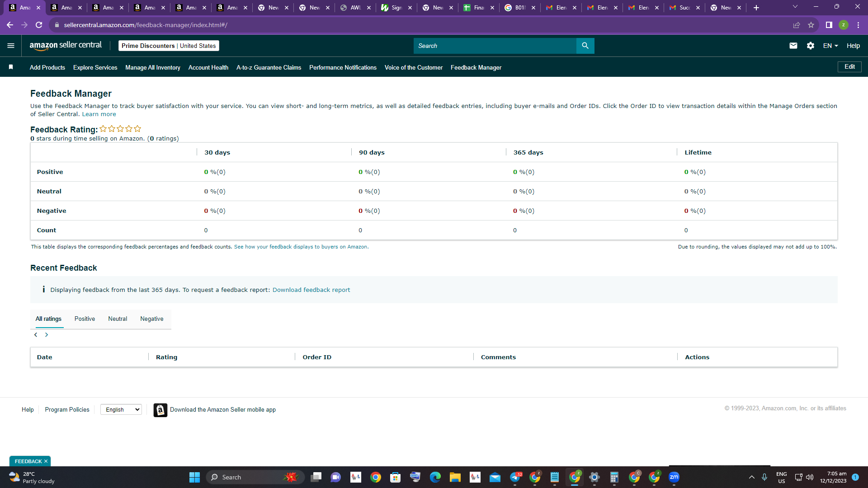Screen dimensions: 868x488
Task: Reload the page with refresh button
Action: coord(39,25)
